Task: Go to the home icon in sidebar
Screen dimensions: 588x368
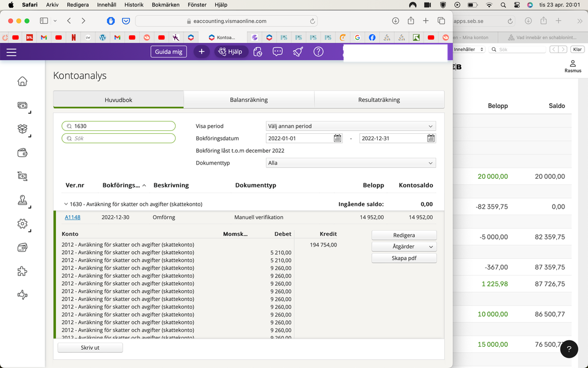Action: click(22, 81)
